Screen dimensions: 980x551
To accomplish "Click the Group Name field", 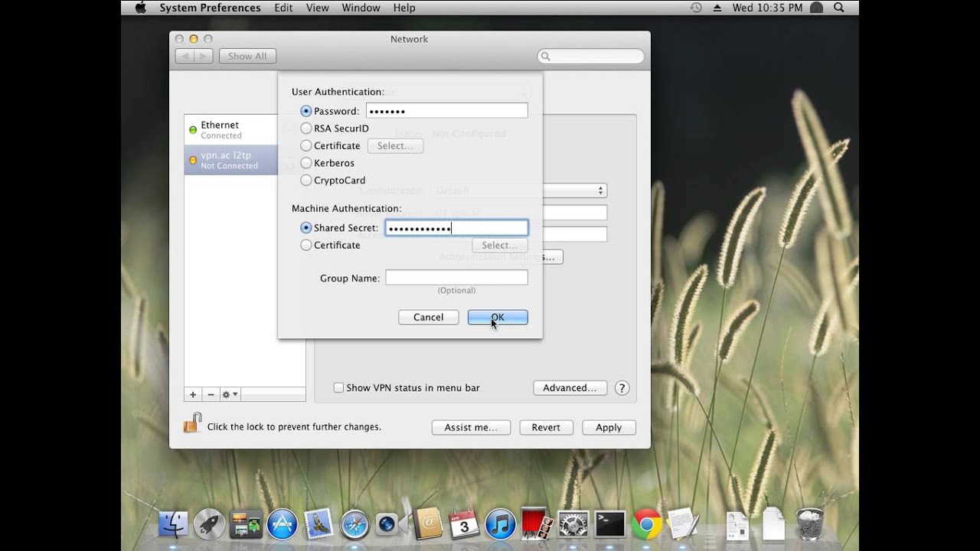I will tap(456, 278).
